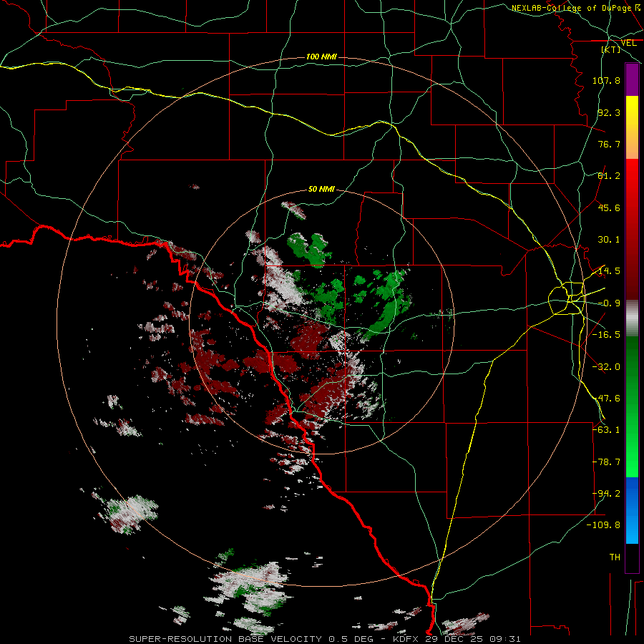Select the VEL legend heading
644x644 pixels.
pyautogui.click(x=628, y=43)
